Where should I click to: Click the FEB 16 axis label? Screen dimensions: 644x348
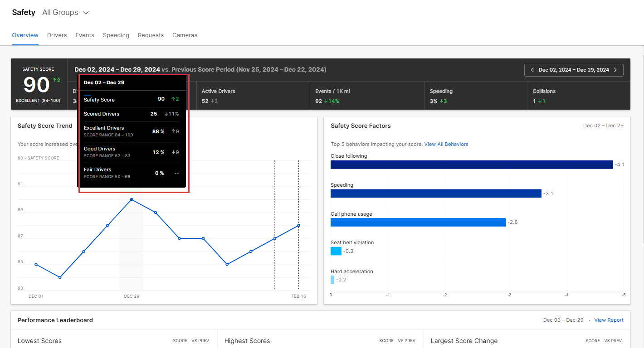(x=298, y=296)
